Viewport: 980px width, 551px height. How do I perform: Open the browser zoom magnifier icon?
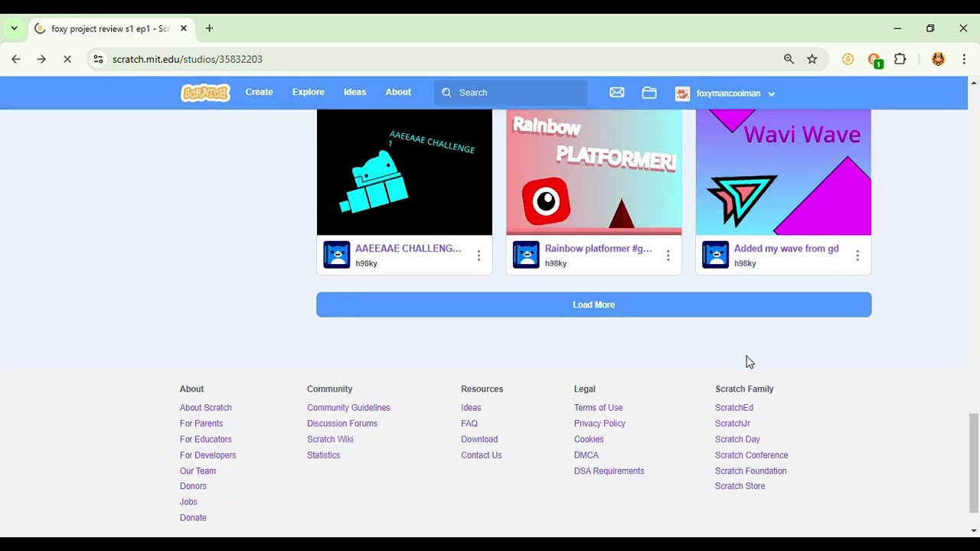pyautogui.click(x=789, y=59)
